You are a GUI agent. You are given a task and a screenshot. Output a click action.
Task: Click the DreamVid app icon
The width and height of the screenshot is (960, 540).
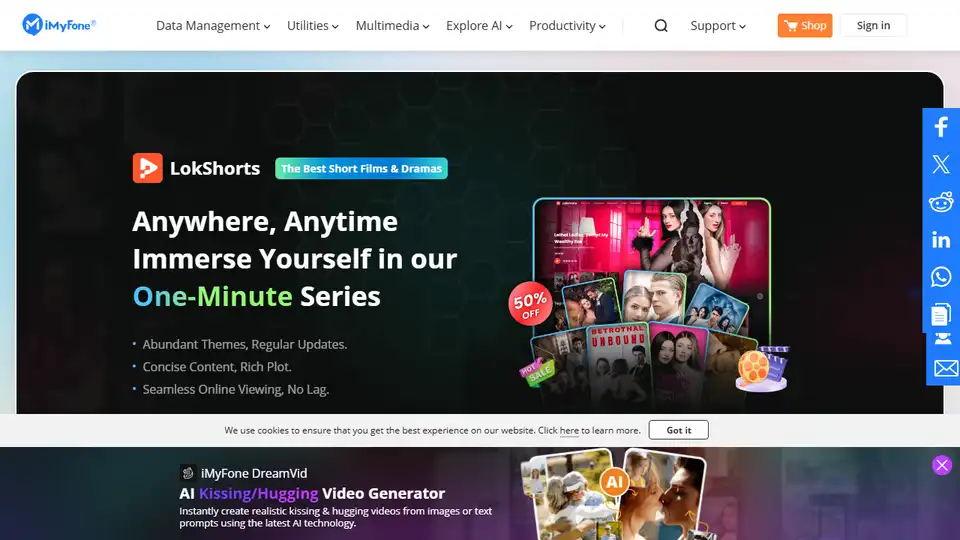pyautogui.click(x=188, y=473)
